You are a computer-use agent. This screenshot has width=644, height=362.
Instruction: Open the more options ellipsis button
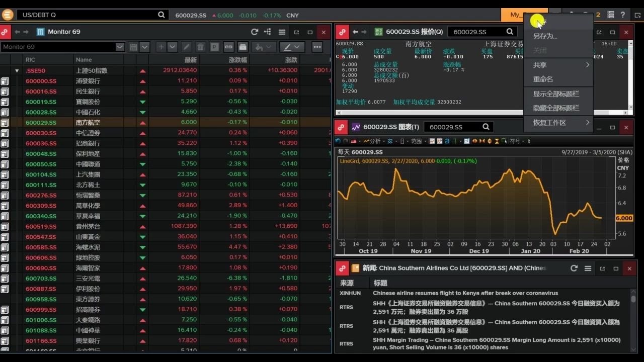(x=317, y=47)
